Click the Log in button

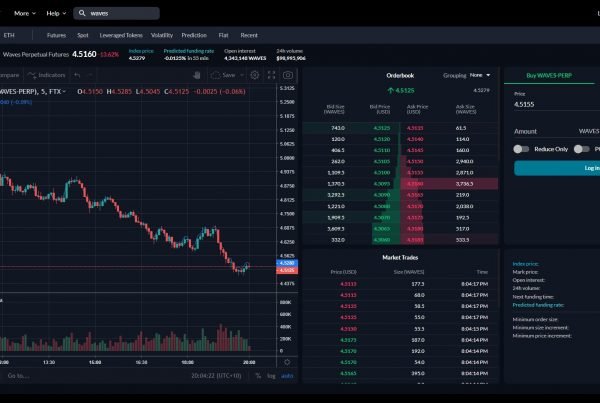(x=557, y=168)
